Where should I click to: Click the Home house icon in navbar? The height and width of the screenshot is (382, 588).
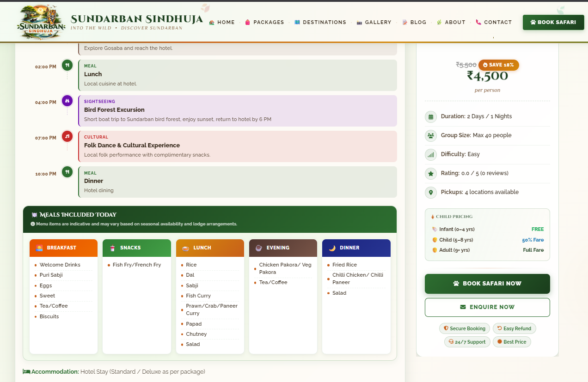(x=212, y=22)
